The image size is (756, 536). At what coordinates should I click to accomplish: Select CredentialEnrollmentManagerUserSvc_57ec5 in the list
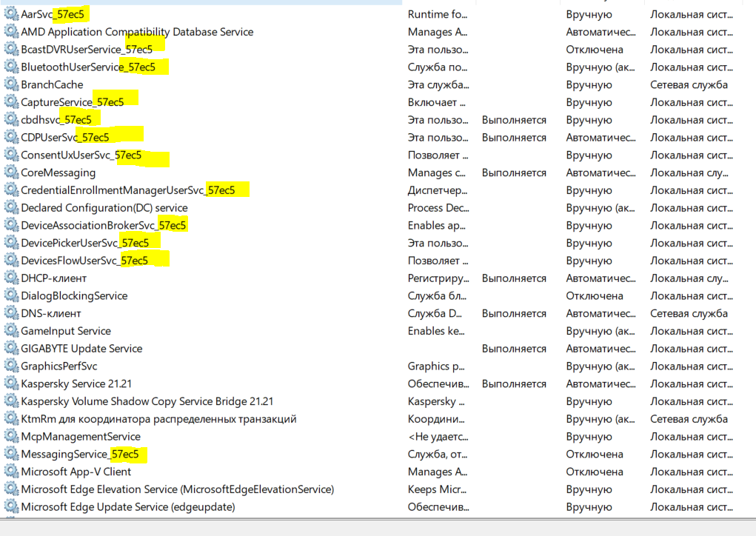[x=128, y=190]
